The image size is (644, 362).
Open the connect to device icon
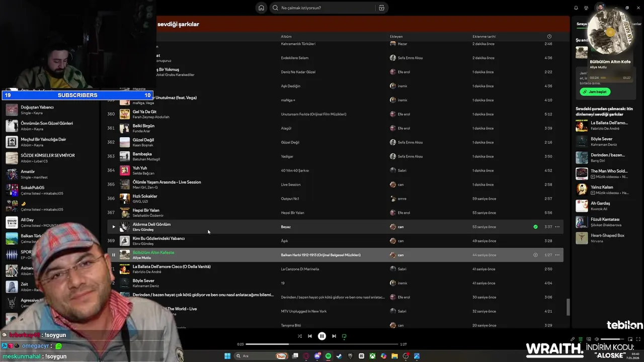click(x=589, y=339)
